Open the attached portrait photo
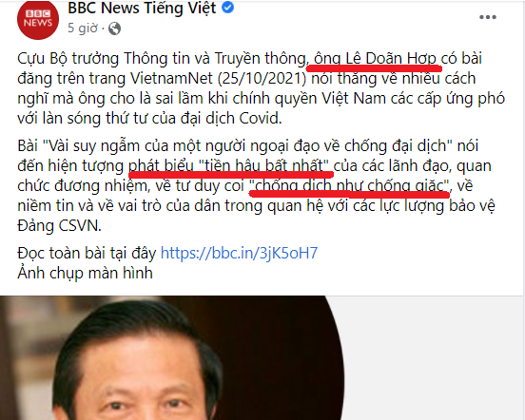525x420 pixels. (171, 358)
